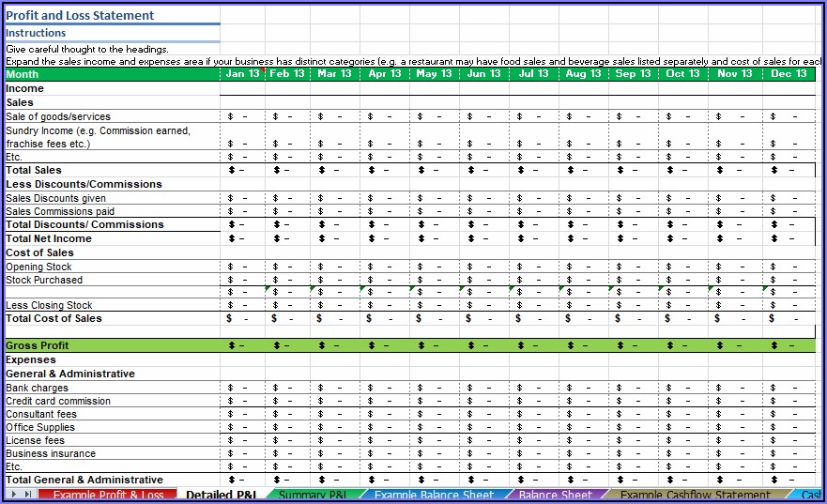Open the Example Profit & Loss tab

click(108, 496)
